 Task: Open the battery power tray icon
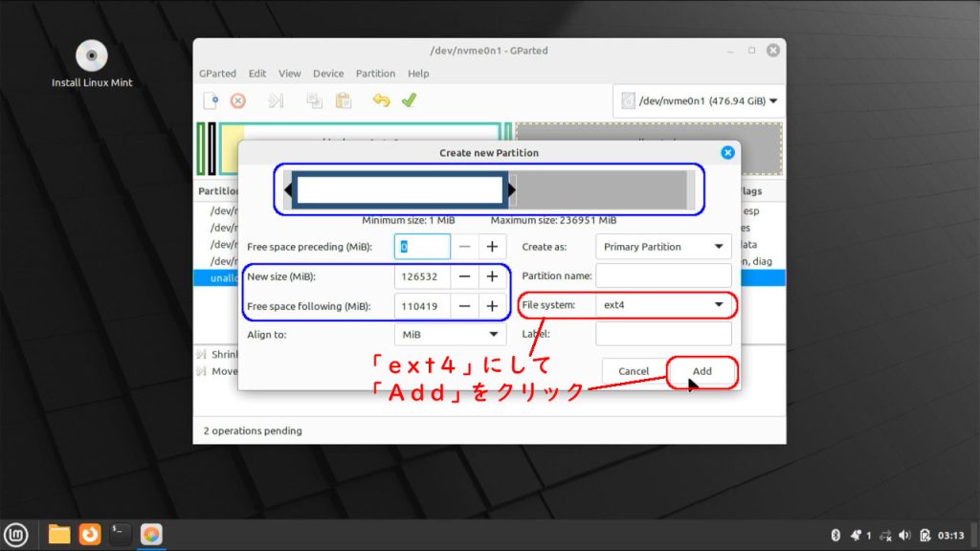925,536
